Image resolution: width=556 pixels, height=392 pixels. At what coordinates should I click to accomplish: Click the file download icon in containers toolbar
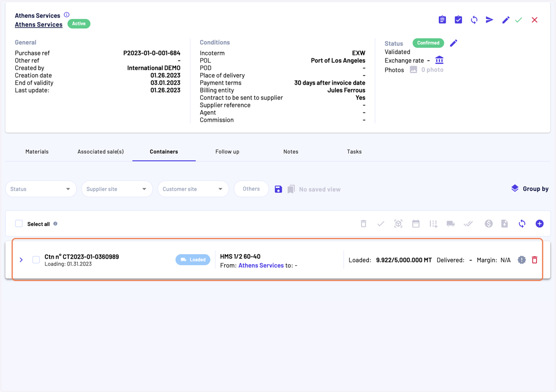tap(505, 224)
